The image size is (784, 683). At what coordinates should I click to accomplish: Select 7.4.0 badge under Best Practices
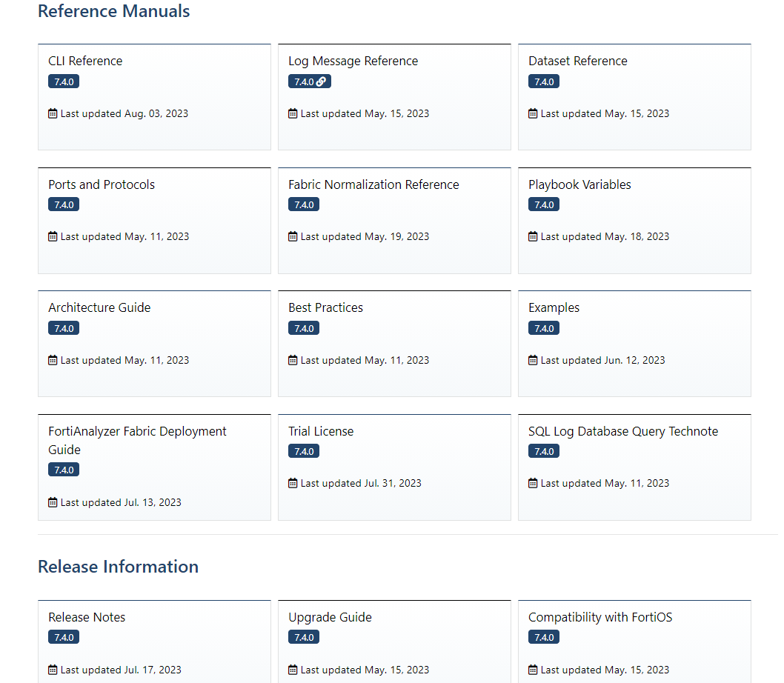(x=304, y=328)
